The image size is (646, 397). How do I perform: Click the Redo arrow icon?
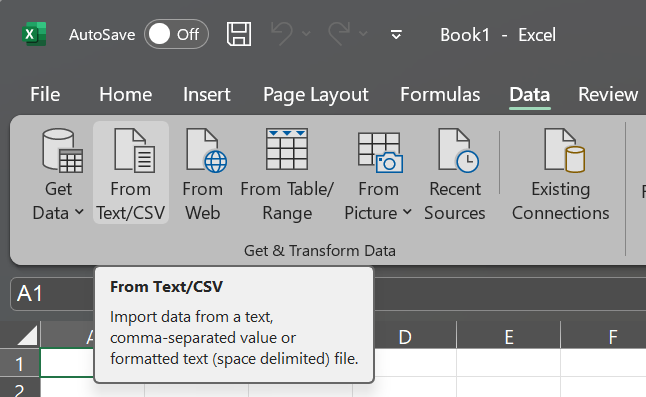point(339,33)
